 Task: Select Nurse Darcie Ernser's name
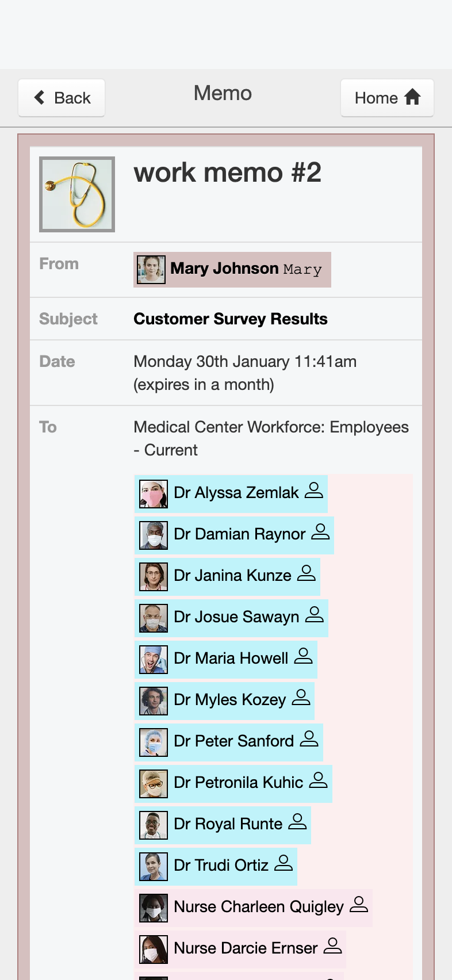coord(246,948)
